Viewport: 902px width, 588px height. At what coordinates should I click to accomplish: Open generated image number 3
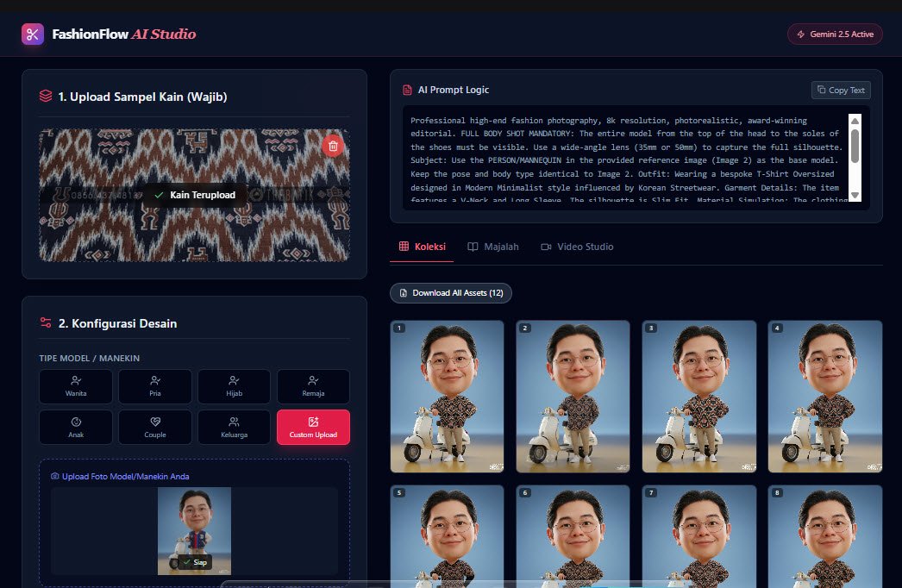(699, 397)
